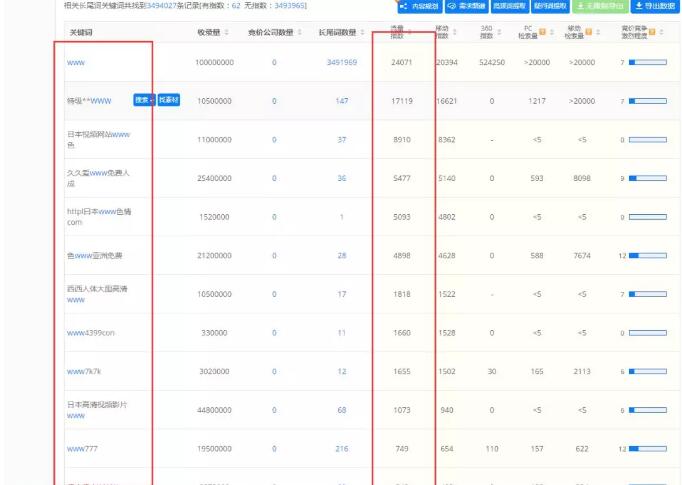The width and height of the screenshot is (682, 485).
Task: Open long-tail count link 3491969
Action: tap(342, 63)
